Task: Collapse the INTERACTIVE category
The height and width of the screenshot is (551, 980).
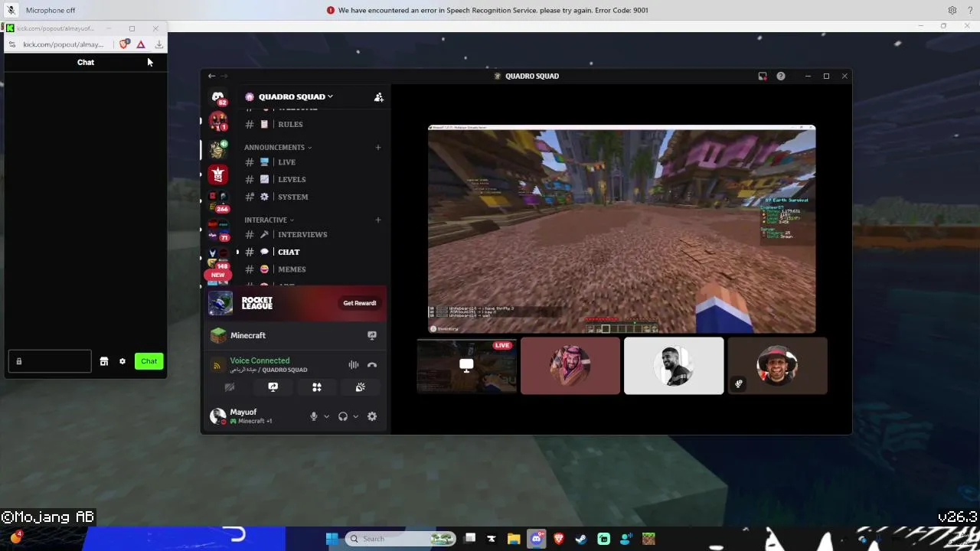Action: (269, 220)
